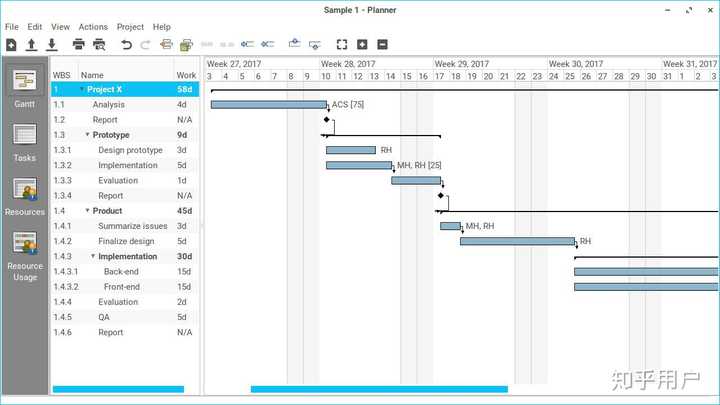Collapse the 1.4.3 Implementation task group
The image size is (720, 405).
pos(93,256)
